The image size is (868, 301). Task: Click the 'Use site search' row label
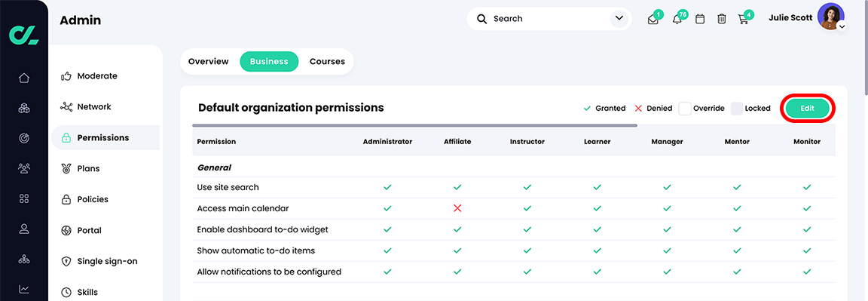tap(228, 187)
